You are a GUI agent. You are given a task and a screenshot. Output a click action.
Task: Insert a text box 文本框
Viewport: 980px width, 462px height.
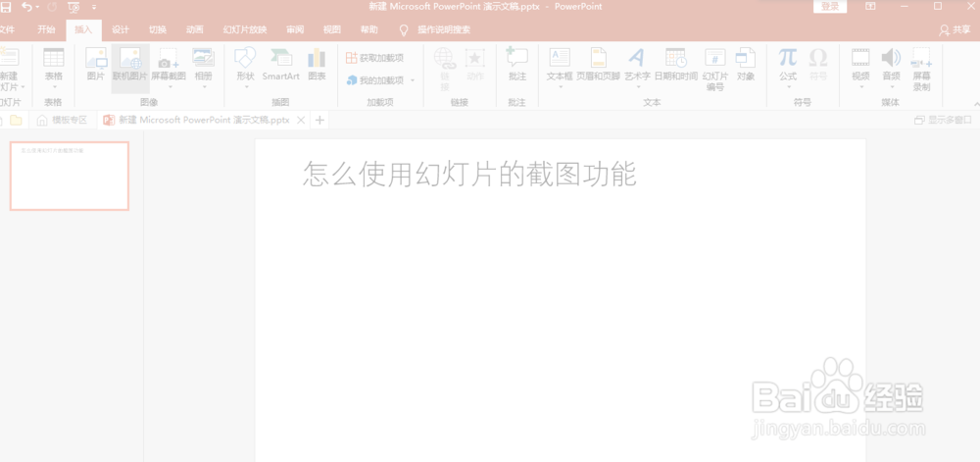pyautogui.click(x=560, y=65)
